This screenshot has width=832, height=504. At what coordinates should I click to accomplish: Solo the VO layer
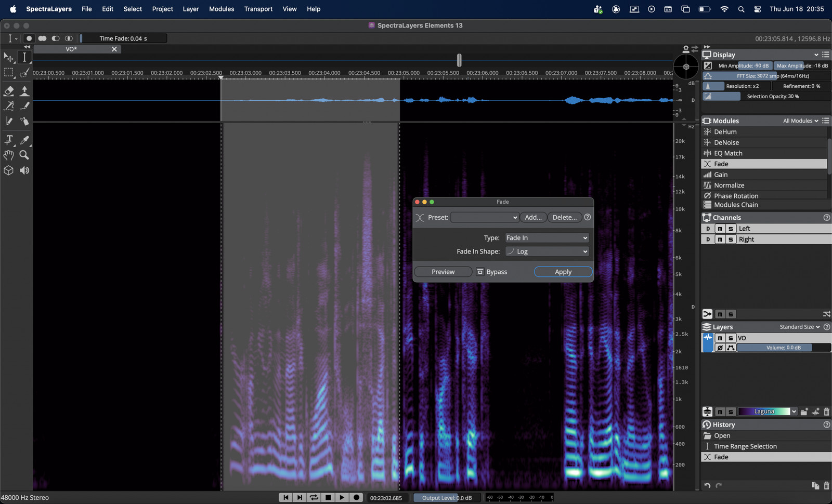click(731, 338)
